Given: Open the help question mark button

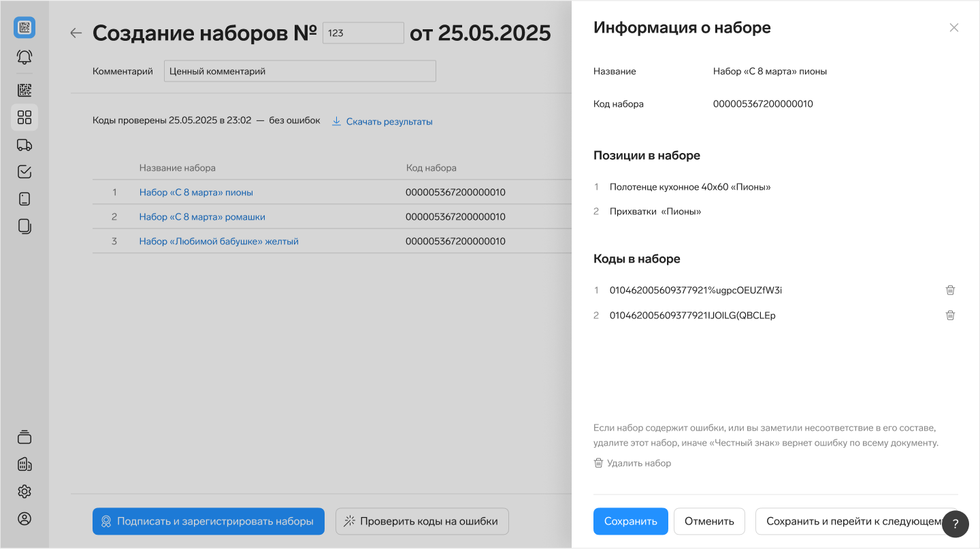Looking at the screenshot, I should point(955,523).
